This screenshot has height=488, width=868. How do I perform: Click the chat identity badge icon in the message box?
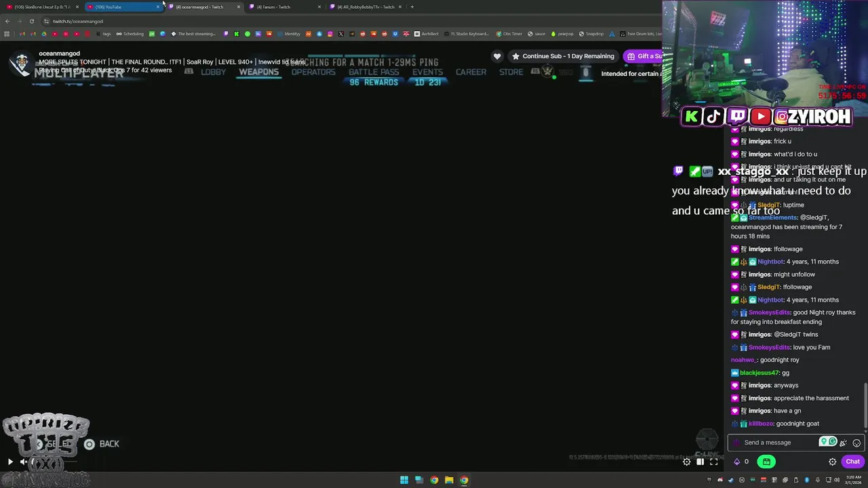tap(736, 443)
